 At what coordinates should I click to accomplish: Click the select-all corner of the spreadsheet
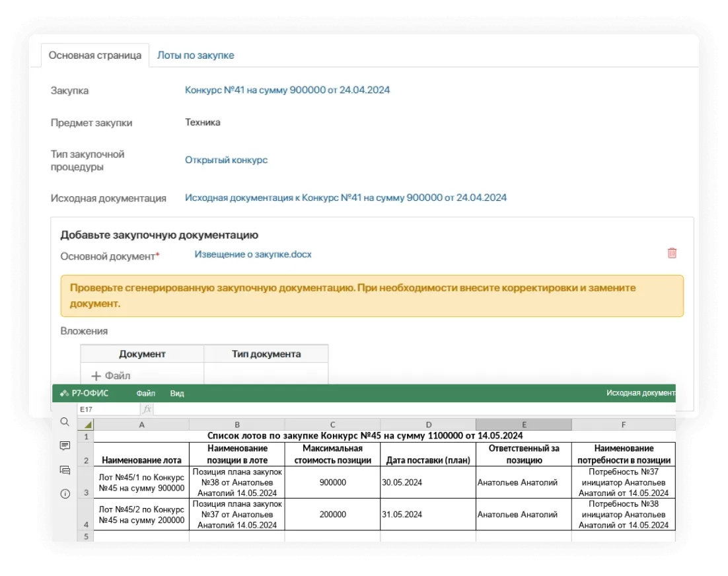point(86,425)
